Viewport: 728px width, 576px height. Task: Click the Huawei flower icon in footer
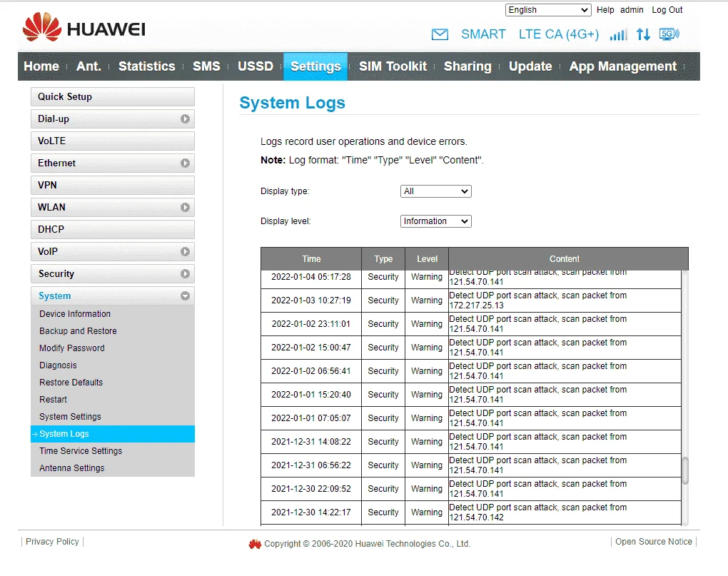255,543
